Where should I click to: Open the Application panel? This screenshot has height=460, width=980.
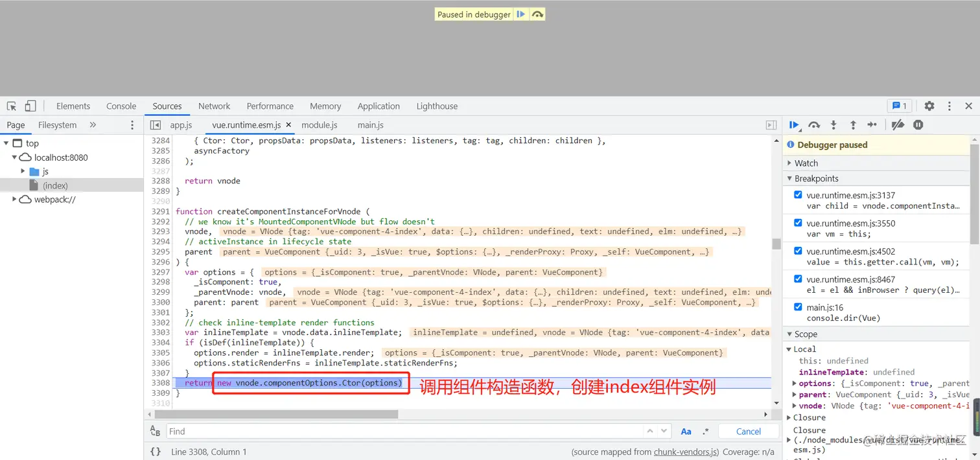point(379,106)
